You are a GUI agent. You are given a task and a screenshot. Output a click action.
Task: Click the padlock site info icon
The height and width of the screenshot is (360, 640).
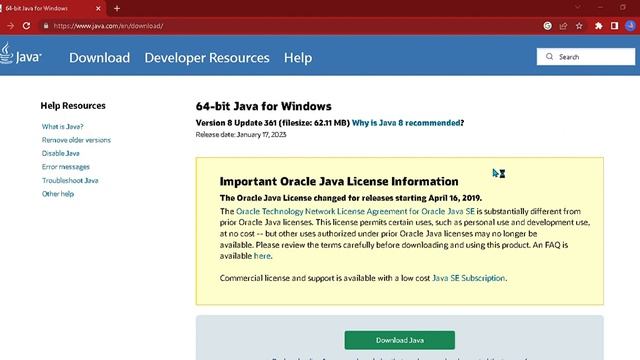click(46, 26)
